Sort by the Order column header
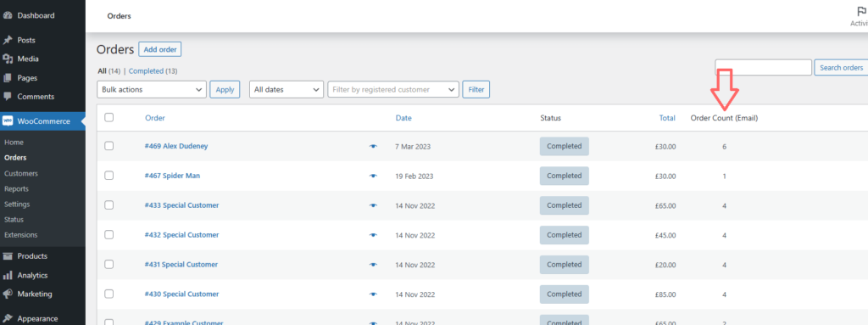Screen dimensions: 868x325 click(155, 118)
